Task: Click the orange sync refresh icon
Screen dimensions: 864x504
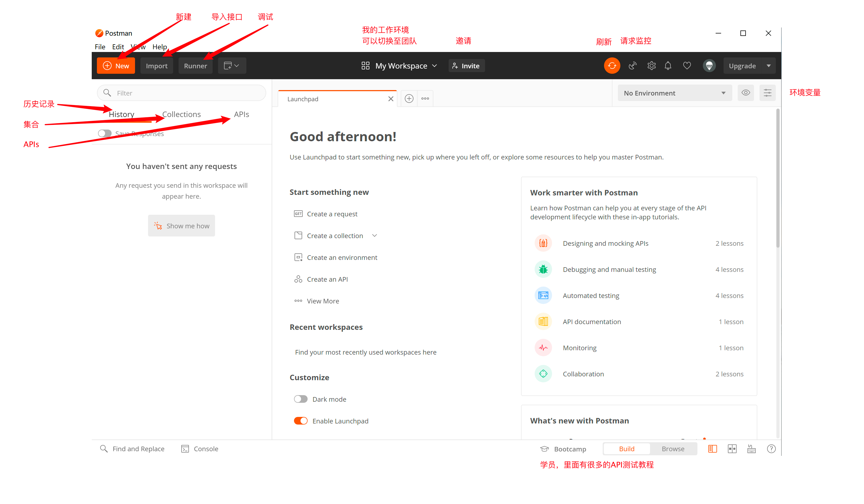Action: pyautogui.click(x=612, y=66)
